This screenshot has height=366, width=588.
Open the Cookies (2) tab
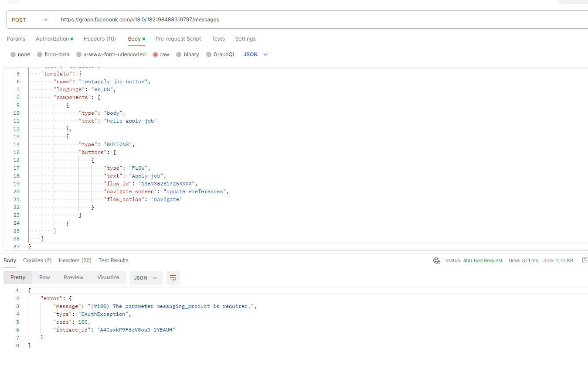[x=37, y=260]
